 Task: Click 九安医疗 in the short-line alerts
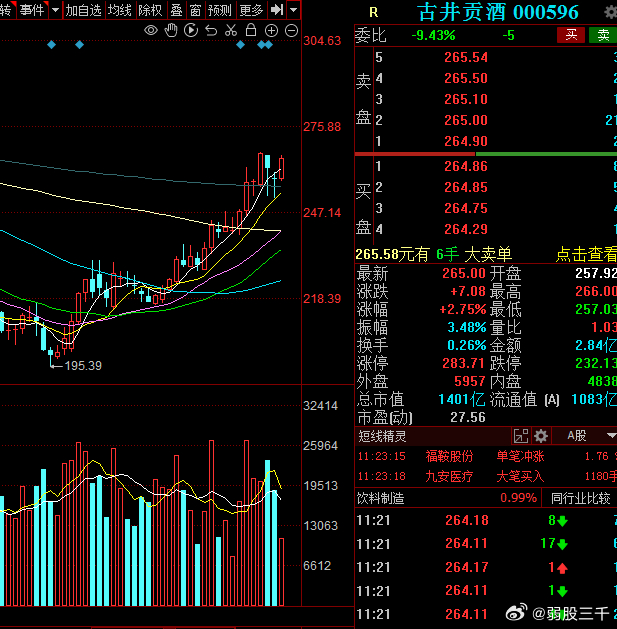(449, 476)
